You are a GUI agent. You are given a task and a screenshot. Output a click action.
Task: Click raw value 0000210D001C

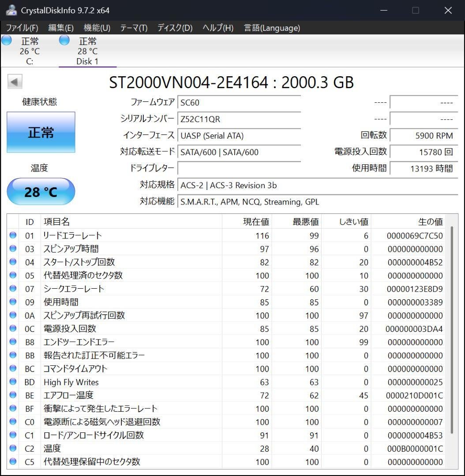(x=414, y=395)
